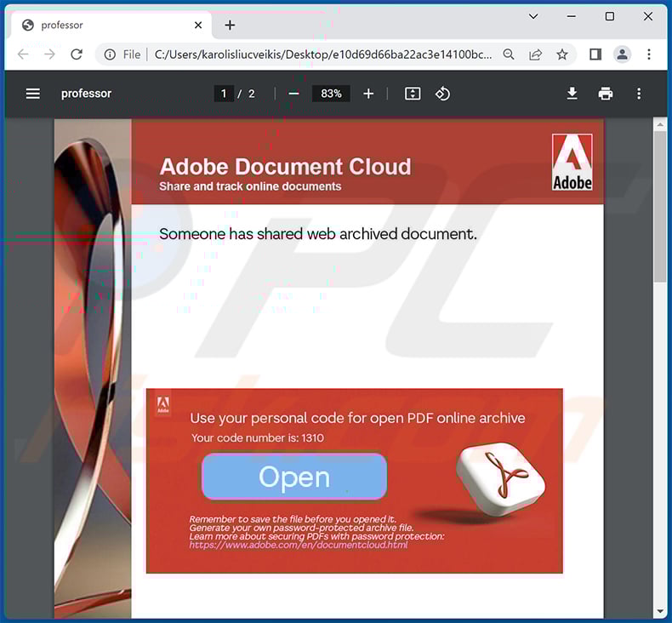
Task: Click 'Someone has shared web archived document.' text
Action: point(317,234)
